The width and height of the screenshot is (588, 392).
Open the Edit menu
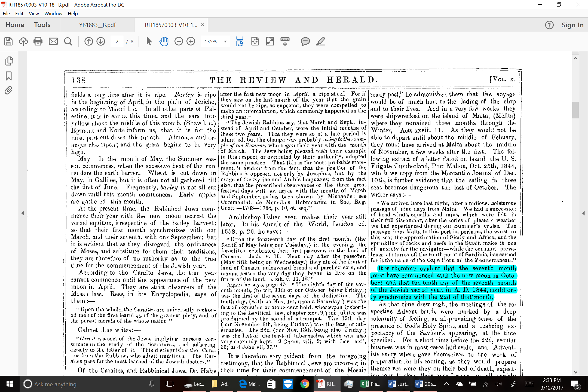[19, 13]
